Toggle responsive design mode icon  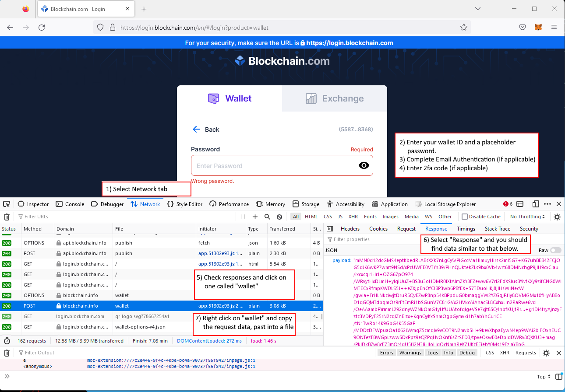pos(536,204)
